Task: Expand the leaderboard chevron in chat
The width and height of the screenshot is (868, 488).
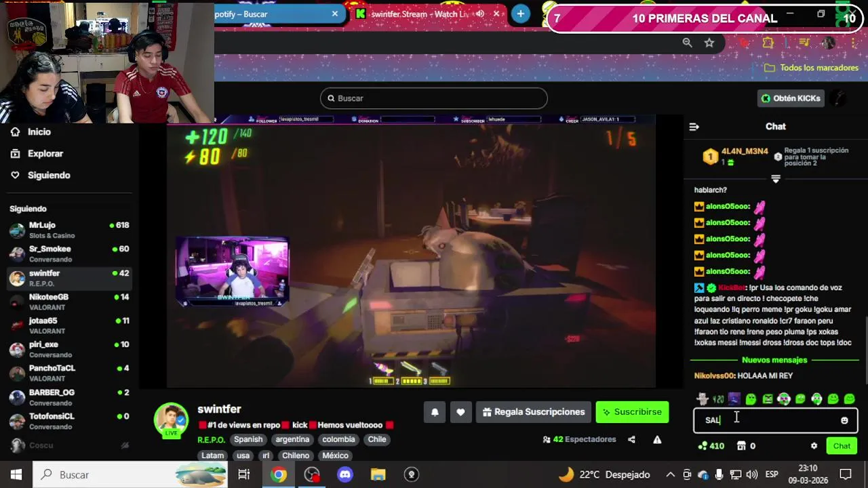Action: coord(776,179)
